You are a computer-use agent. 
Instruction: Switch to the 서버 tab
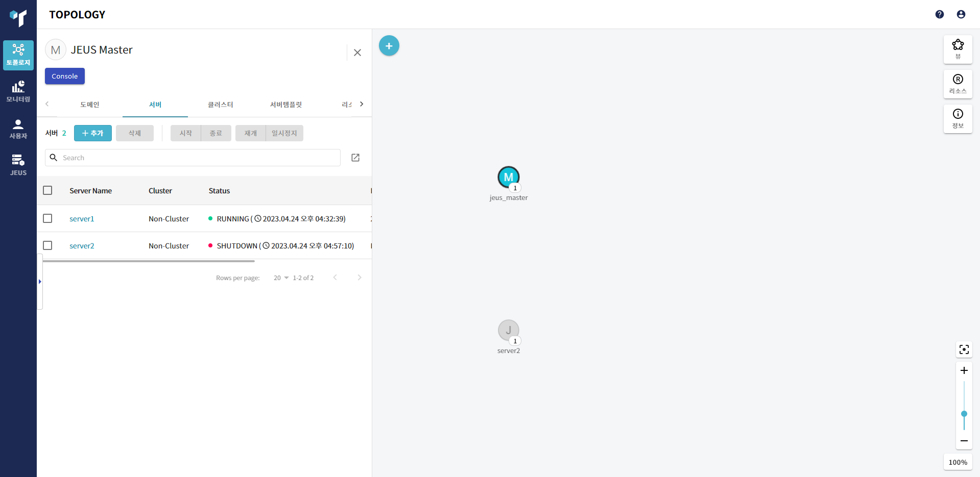pyautogui.click(x=155, y=105)
